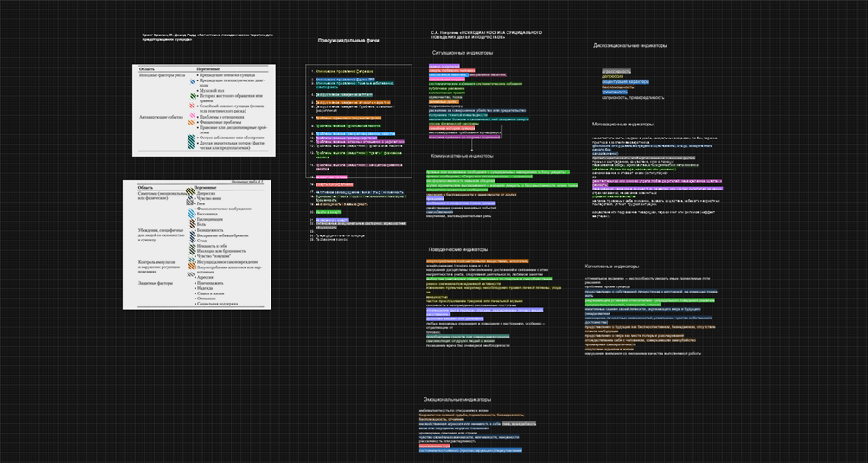Select the blue-highlighted 'тревожность' text
Screen dimensions: 868x463
[x=615, y=92]
